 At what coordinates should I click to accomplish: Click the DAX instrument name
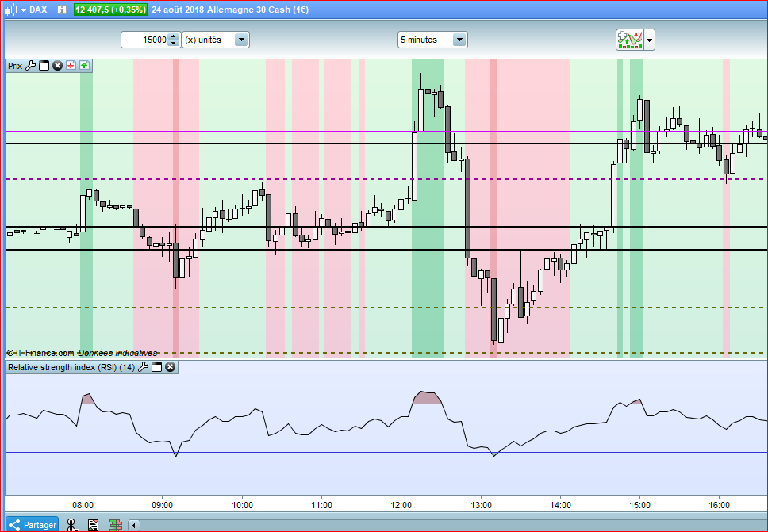point(38,10)
